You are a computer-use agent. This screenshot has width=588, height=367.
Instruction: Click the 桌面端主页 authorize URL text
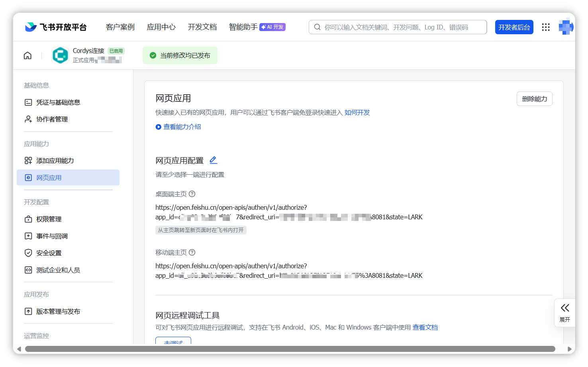tap(289, 212)
